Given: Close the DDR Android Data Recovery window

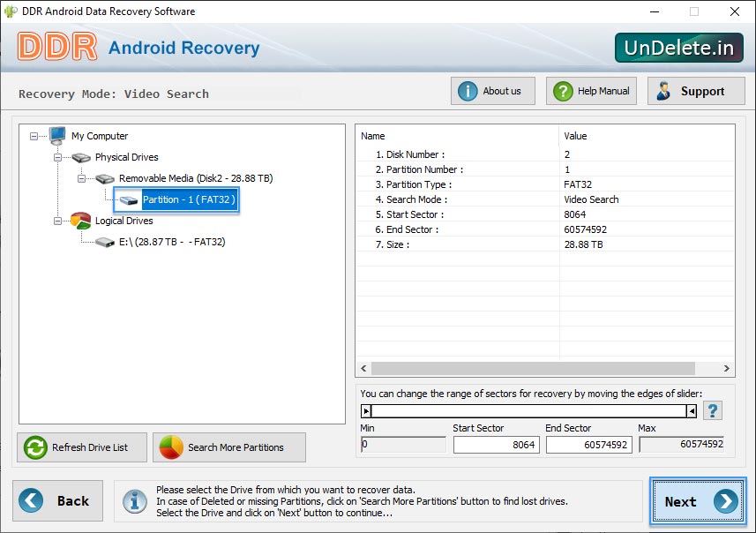Looking at the screenshot, I should [734, 11].
